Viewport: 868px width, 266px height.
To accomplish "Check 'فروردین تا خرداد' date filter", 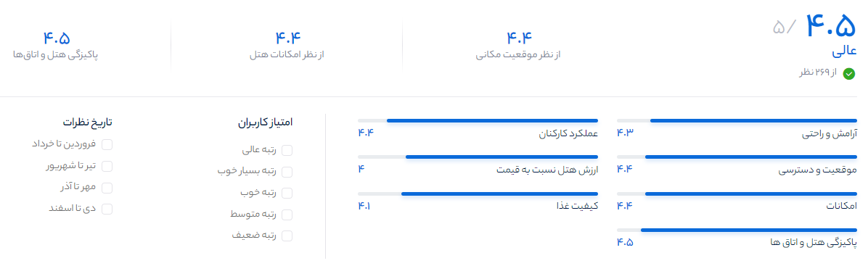I will [x=107, y=144].
